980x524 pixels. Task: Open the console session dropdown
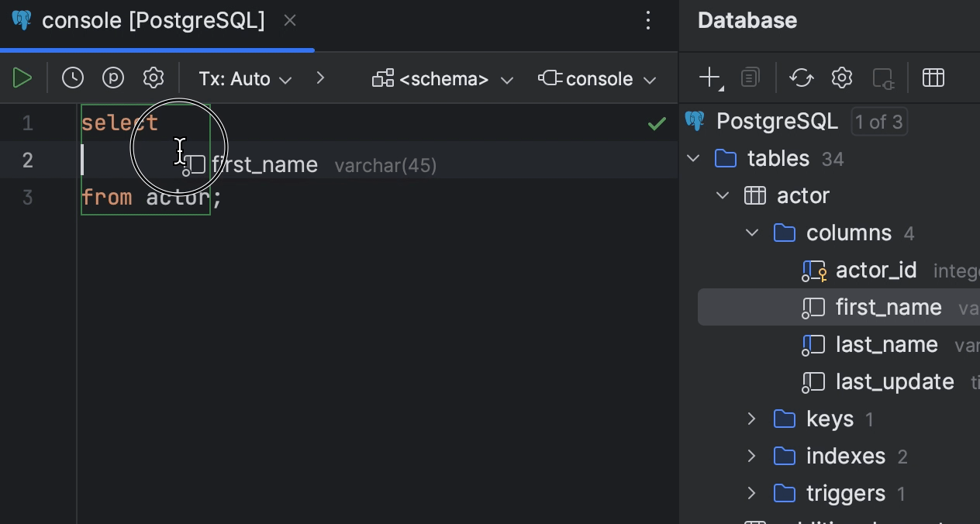597,78
